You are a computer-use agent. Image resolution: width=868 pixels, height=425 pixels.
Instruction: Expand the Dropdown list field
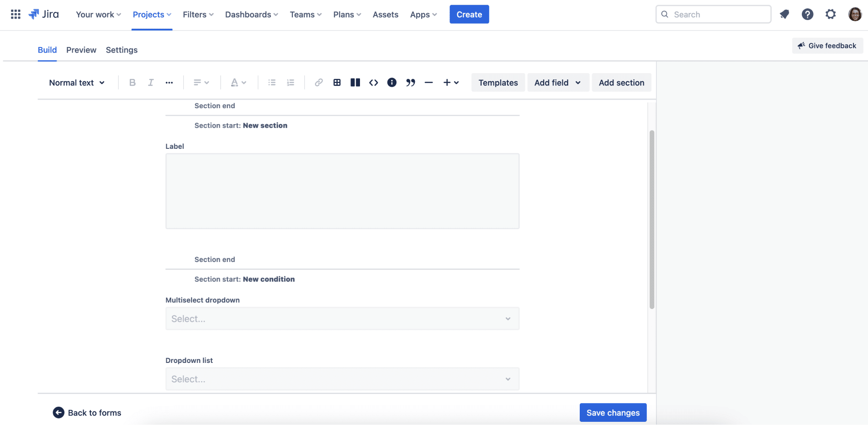click(342, 379)
